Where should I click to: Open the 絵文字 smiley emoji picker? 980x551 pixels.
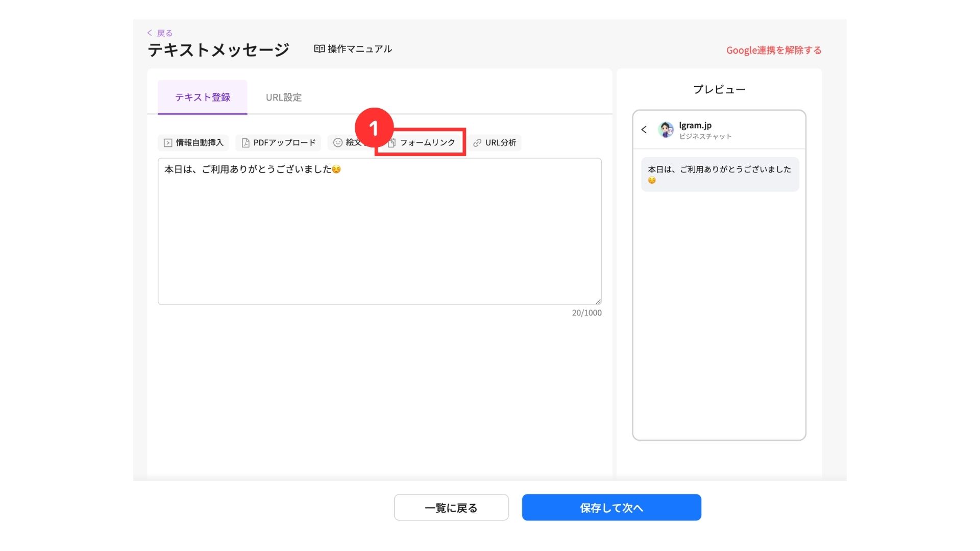coord(338,143)
